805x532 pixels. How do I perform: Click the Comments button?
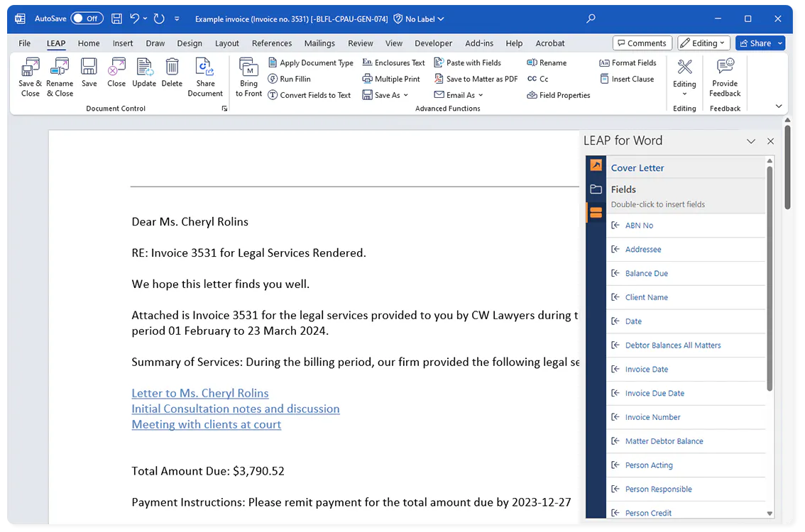pyautogui.click(x=642, y=43)
